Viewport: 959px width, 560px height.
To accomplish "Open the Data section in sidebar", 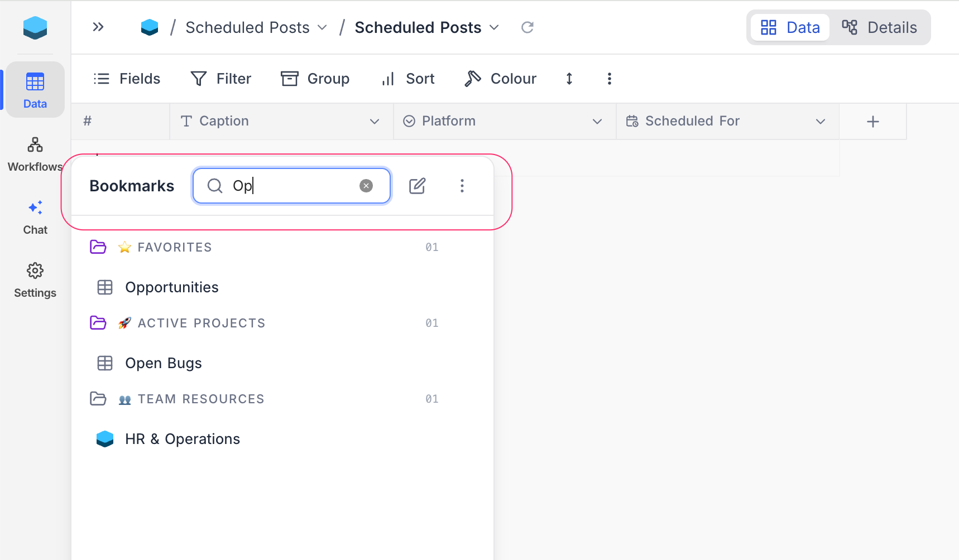I will [x=35, y=89].
